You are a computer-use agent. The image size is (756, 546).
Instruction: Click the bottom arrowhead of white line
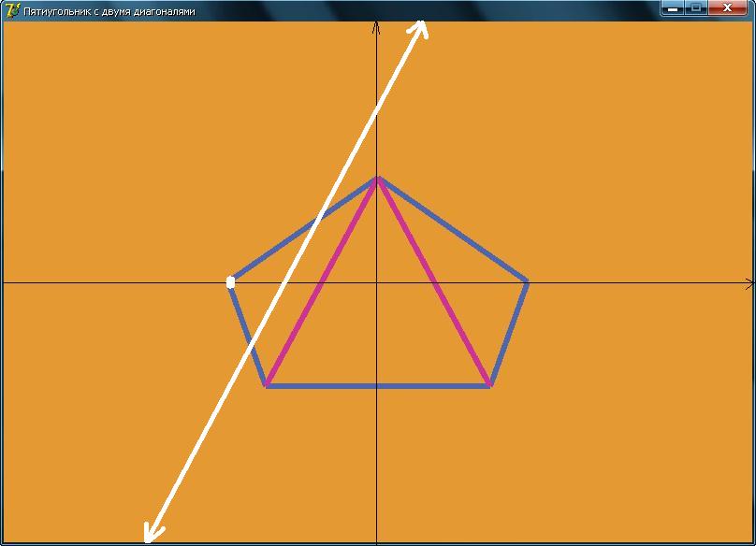point(149,536)
